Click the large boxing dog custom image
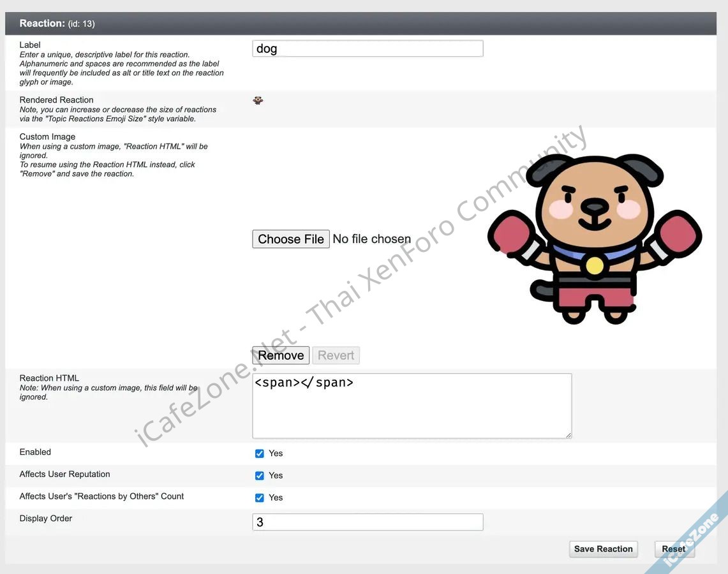 [594, 239]
